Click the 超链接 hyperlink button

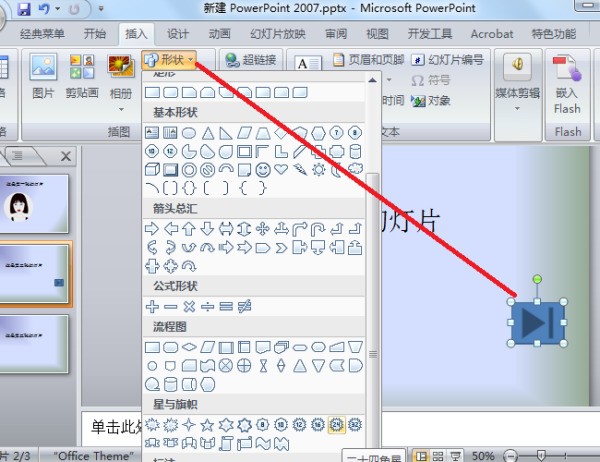pyautogui.click(x=252, y=60)
